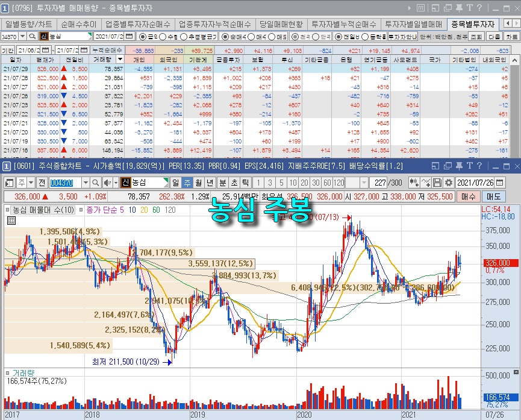Select 매도 radio button
The image size is (521, 420).
272,37
